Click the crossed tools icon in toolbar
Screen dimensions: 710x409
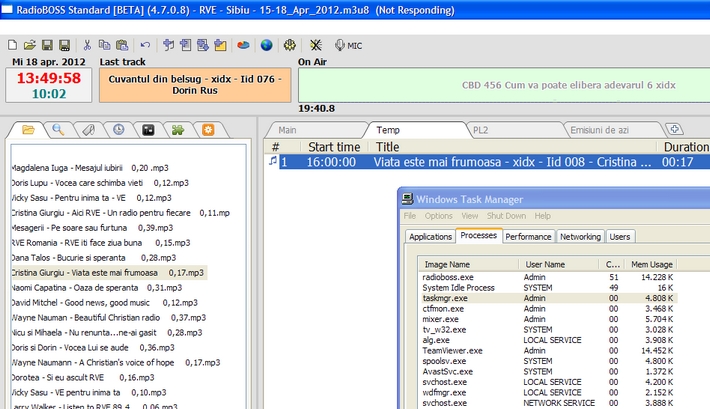click(316, 45)
